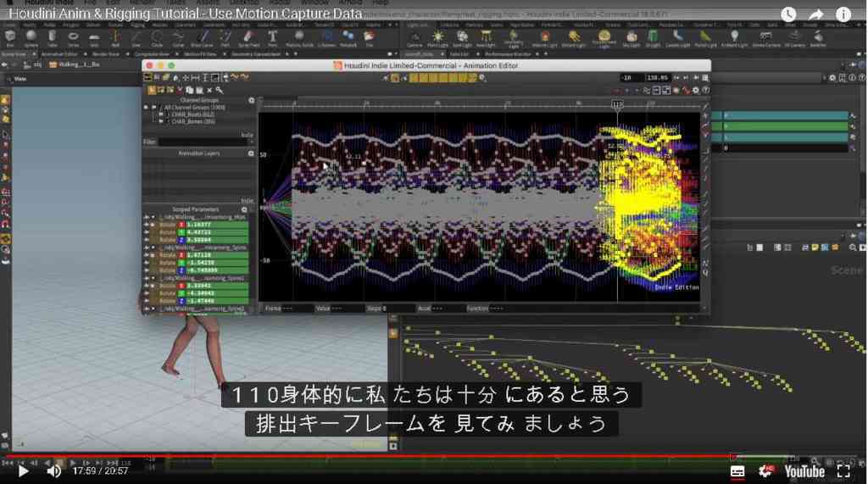This screenshot has height=484, width=868.
Task: Expand CHAR_Bones channel group
Action: pyautogui.click(x=161, y=121)
